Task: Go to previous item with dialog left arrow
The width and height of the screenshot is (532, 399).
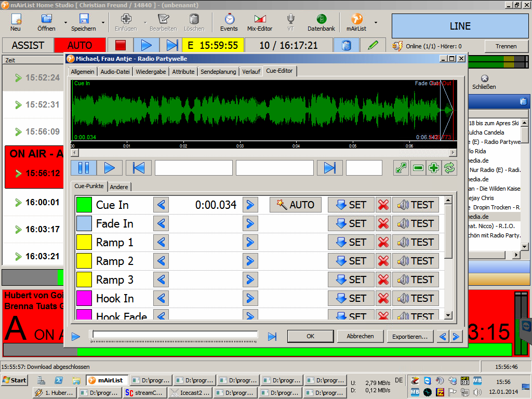Action: 443,336
